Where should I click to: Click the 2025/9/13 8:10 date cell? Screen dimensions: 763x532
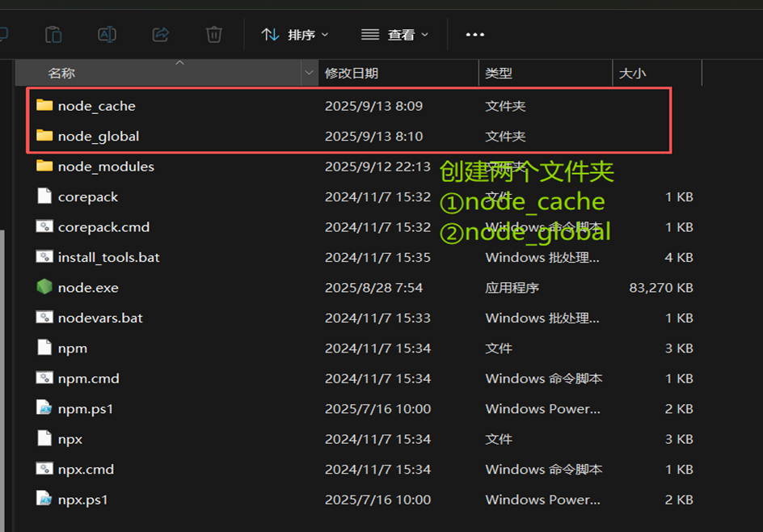373,137
